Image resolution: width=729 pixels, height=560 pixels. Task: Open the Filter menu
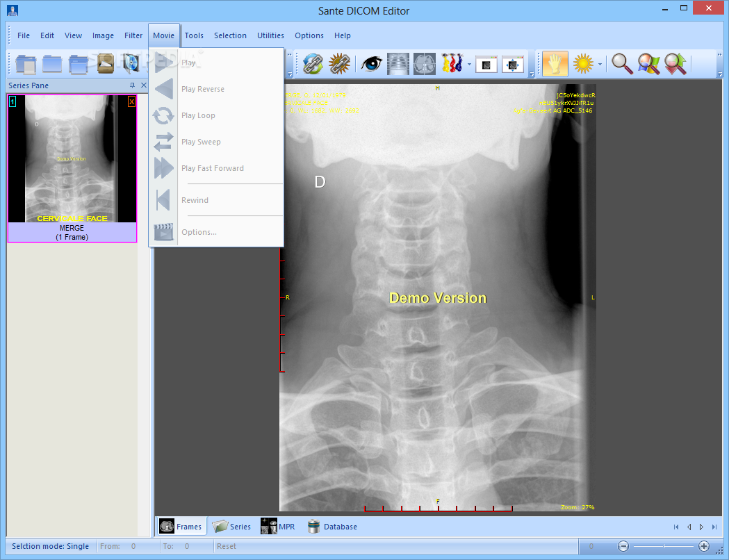pyautogui.click(x=133, y=35)
